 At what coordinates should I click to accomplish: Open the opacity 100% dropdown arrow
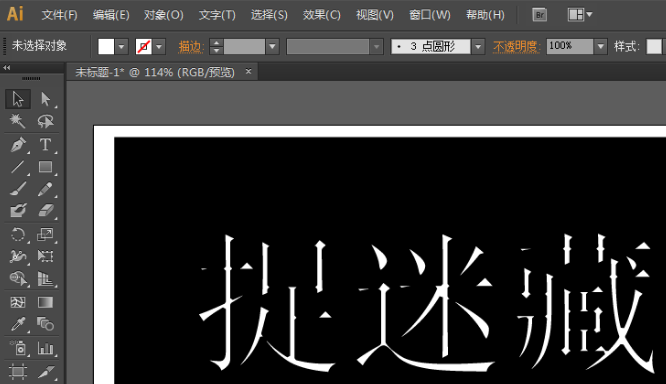click(x=600, y=46)
